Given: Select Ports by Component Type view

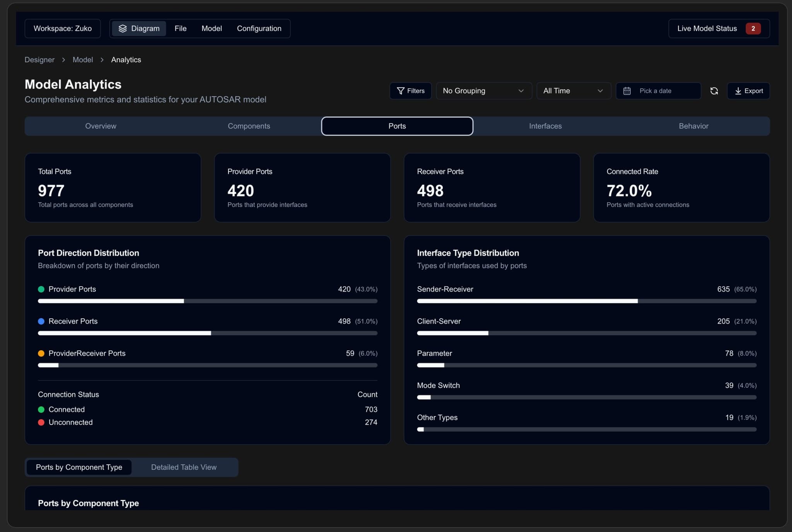Looking at the screenshot, I should coord(79,467).
